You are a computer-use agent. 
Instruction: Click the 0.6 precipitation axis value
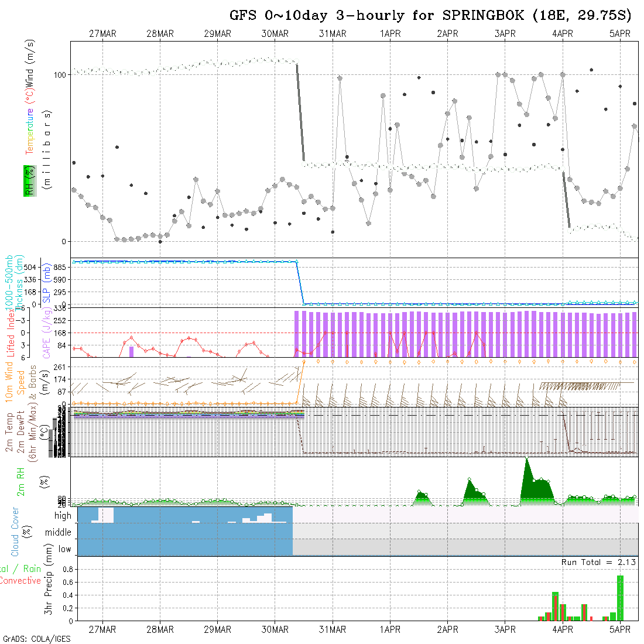tap(68, 583)
